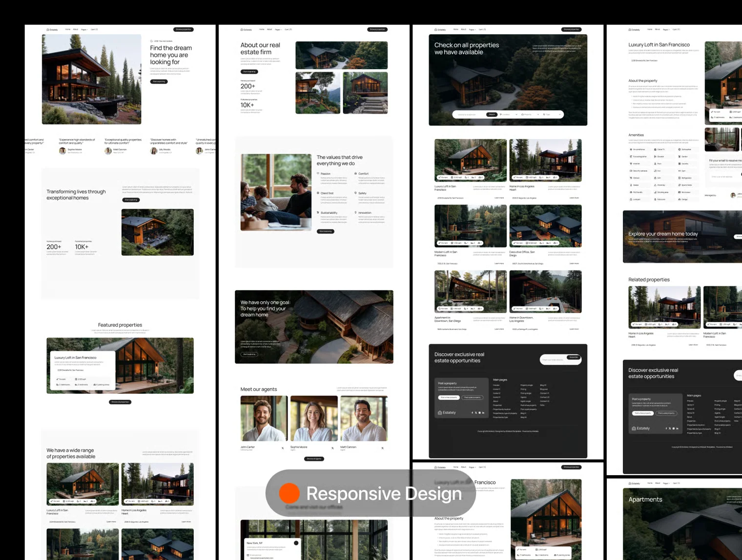Click X social icon beside agent John Carter
The width and height of the screenshot is (742, 560).
coord(283,448)
